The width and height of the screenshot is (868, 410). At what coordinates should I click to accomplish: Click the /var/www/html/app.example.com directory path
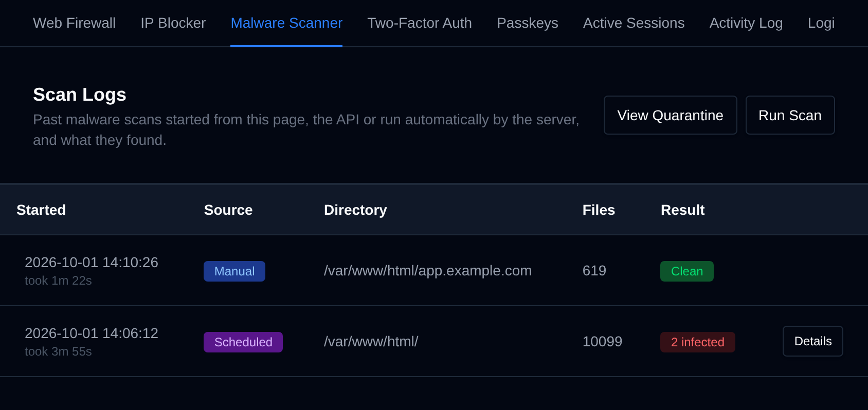tap(428, 271)
